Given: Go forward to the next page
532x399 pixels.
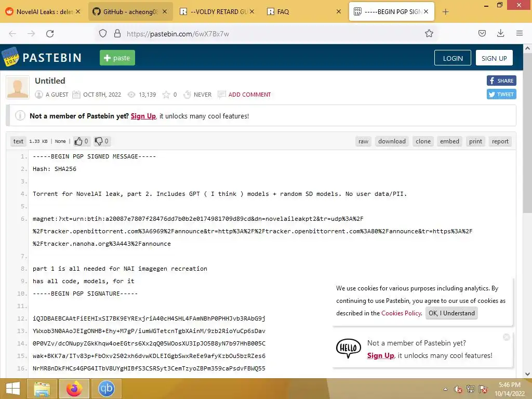Looking at the screenshot, I should [x=31, y=34].
